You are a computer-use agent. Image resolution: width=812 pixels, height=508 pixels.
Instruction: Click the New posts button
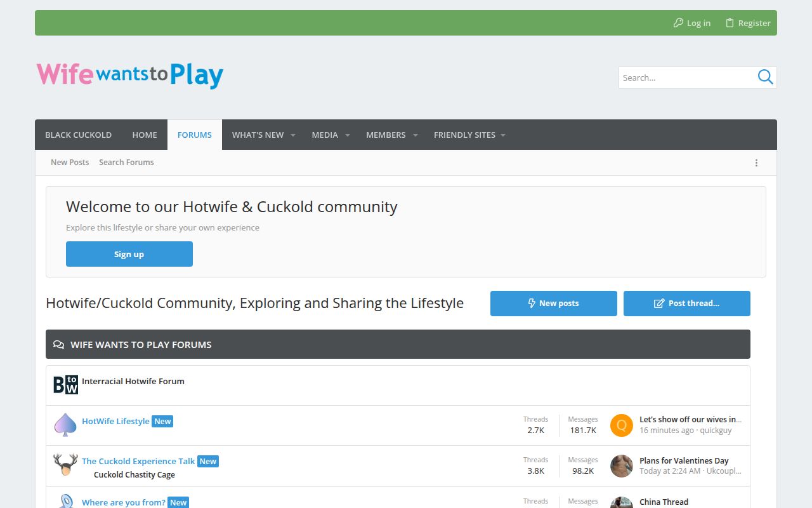pyautogui.click(x=553, y=304)
